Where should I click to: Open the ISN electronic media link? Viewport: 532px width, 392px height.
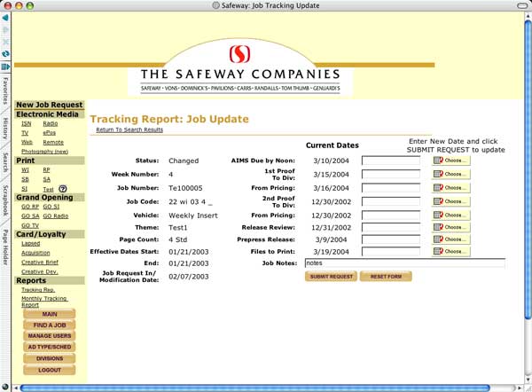(26, 123)
